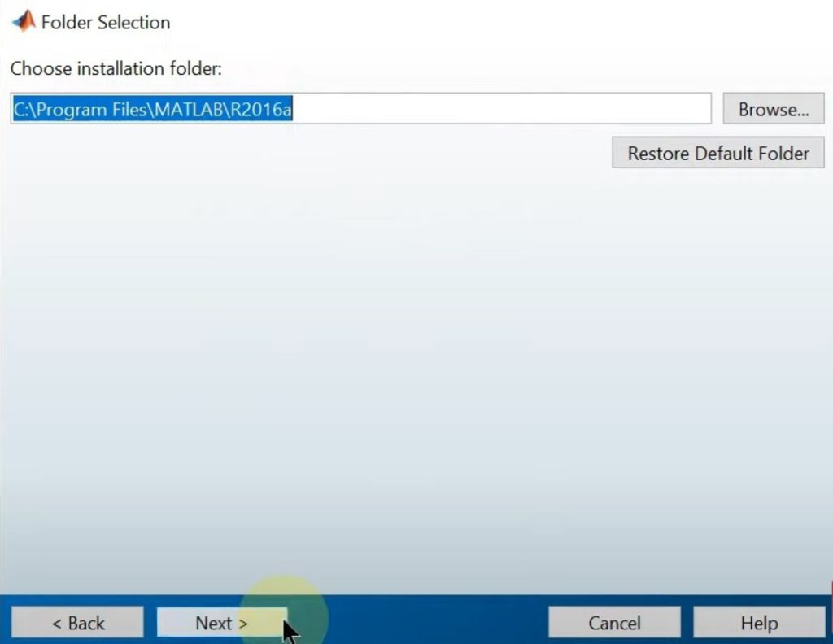The image size is (833, 644).
Task: View Help for folder selection
Action: (758, 622)
